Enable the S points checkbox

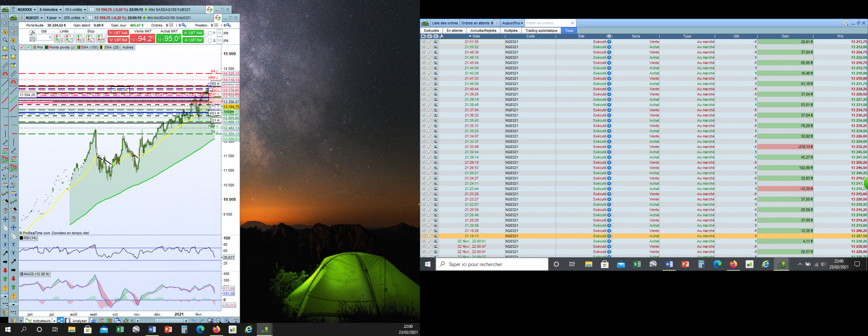pos(210,40)
